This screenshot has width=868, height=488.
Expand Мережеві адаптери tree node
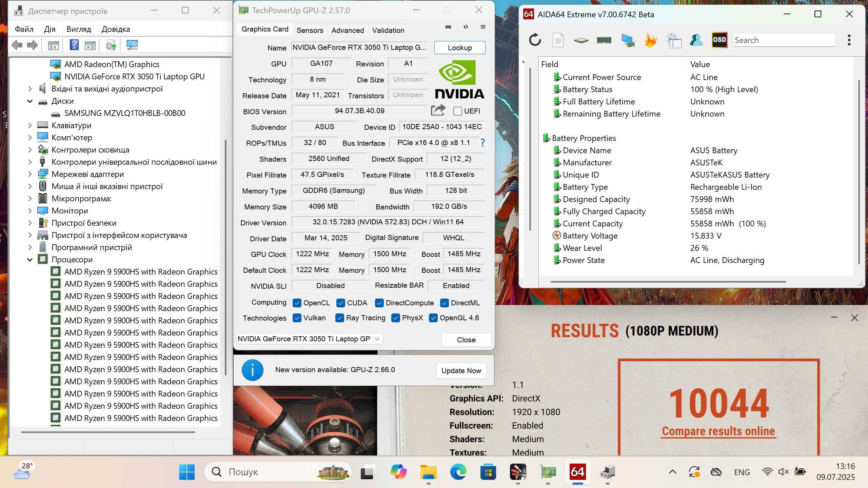pos(30,174)
